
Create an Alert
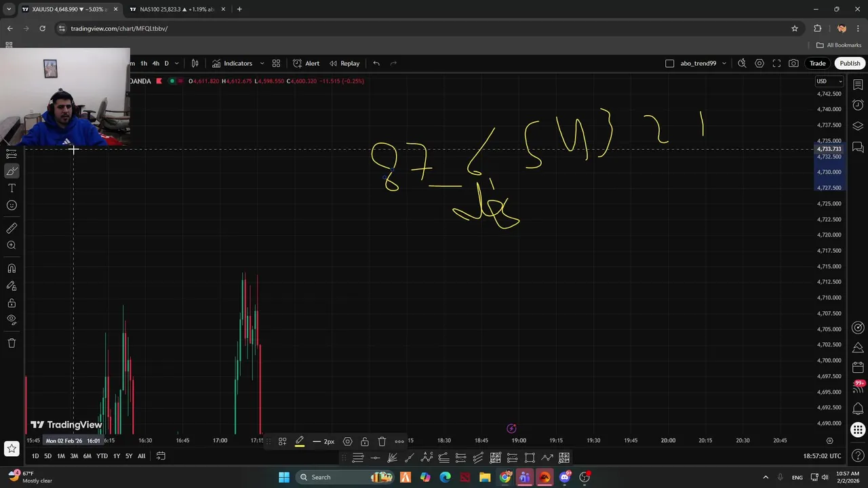click(x=306, y=63)
